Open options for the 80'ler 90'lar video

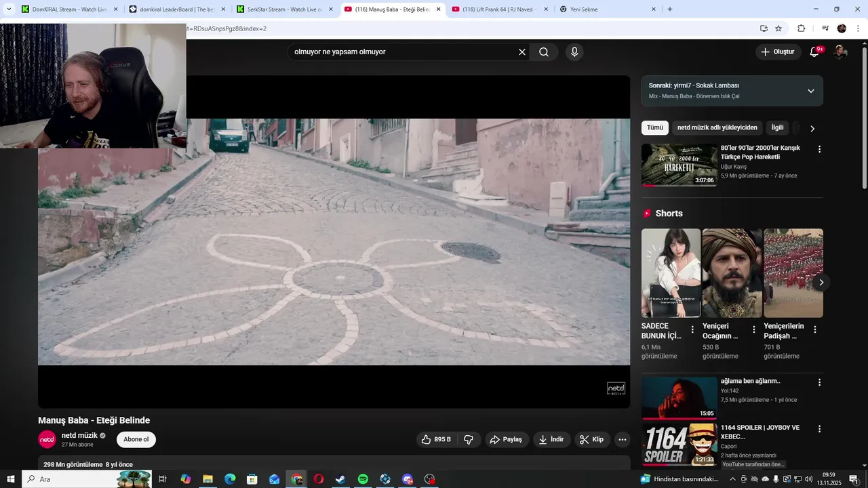pyautogui.click(x=819, y=149)
